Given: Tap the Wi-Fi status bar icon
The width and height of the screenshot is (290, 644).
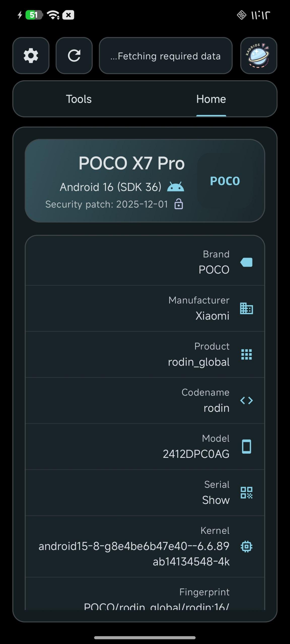Looking at the screenshot, I should coord(53,15).
